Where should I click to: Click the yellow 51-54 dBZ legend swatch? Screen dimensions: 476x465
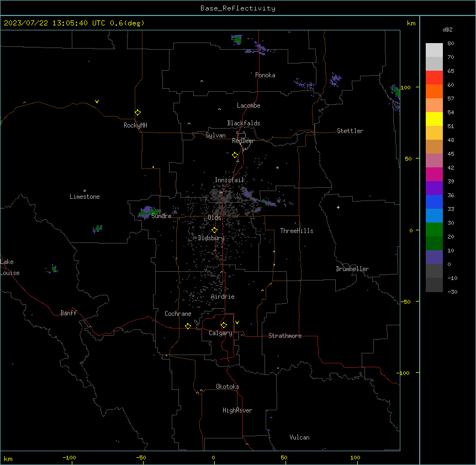(434, 119)
